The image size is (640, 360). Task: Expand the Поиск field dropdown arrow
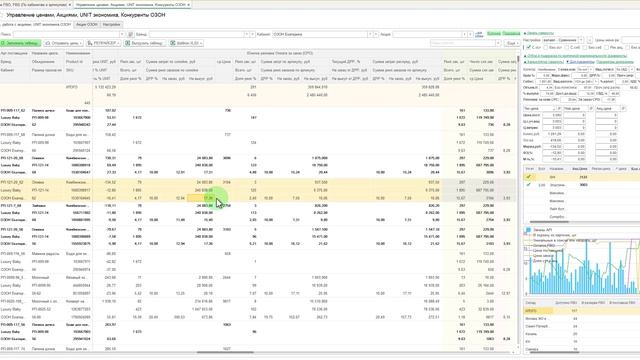(x=122, y=34)
